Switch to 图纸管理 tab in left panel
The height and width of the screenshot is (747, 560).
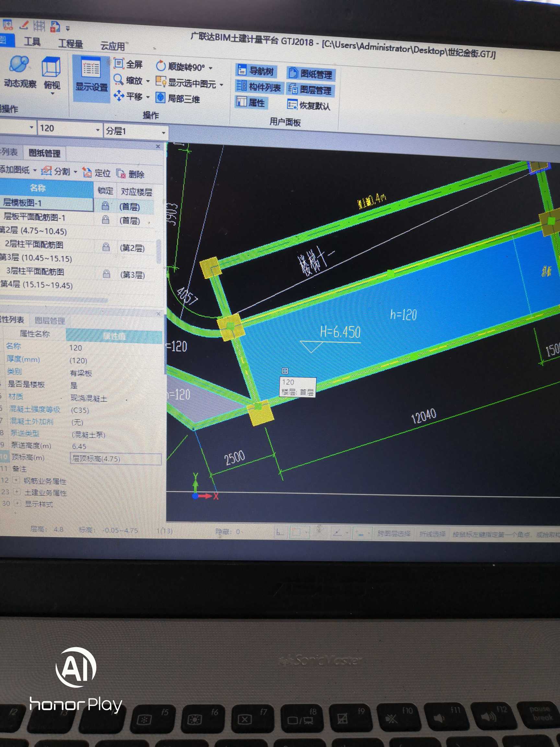click(44, 153)
